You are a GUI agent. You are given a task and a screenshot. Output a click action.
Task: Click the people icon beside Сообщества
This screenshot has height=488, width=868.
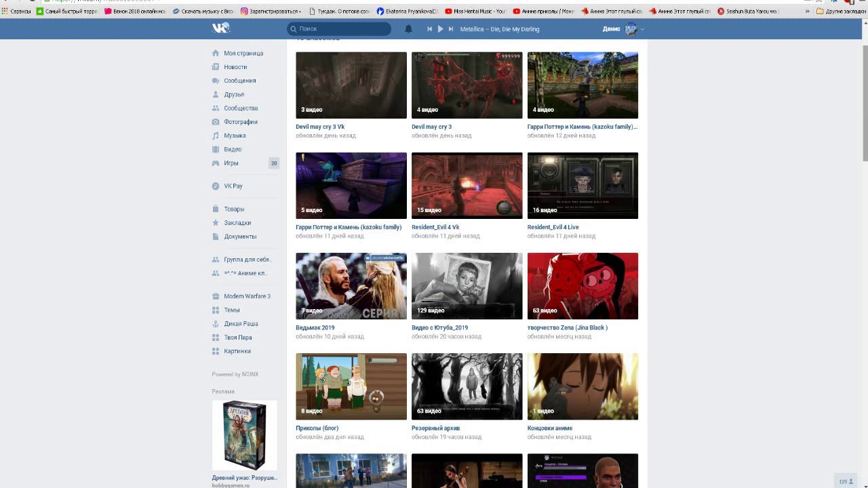(216, 108)
